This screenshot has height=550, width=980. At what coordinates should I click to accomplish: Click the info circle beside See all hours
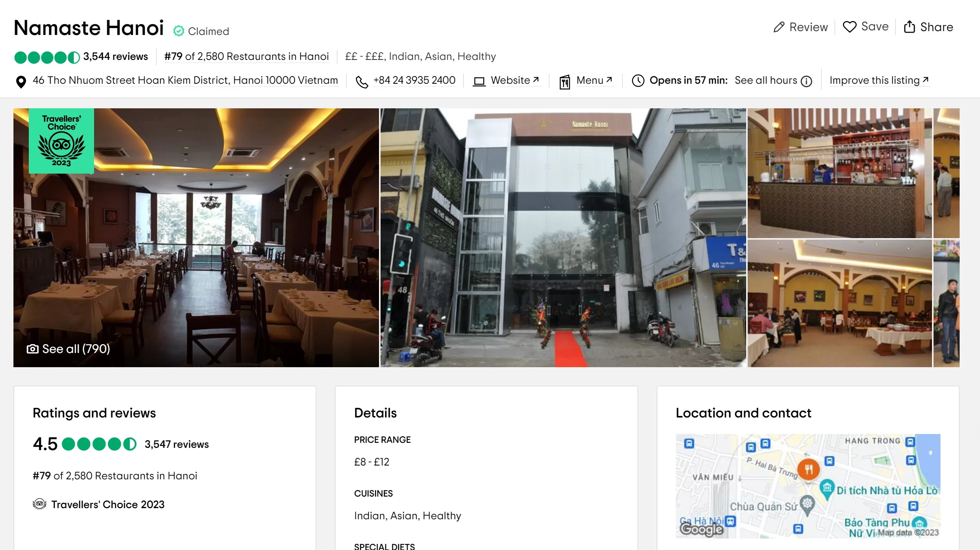coord(806,81)
